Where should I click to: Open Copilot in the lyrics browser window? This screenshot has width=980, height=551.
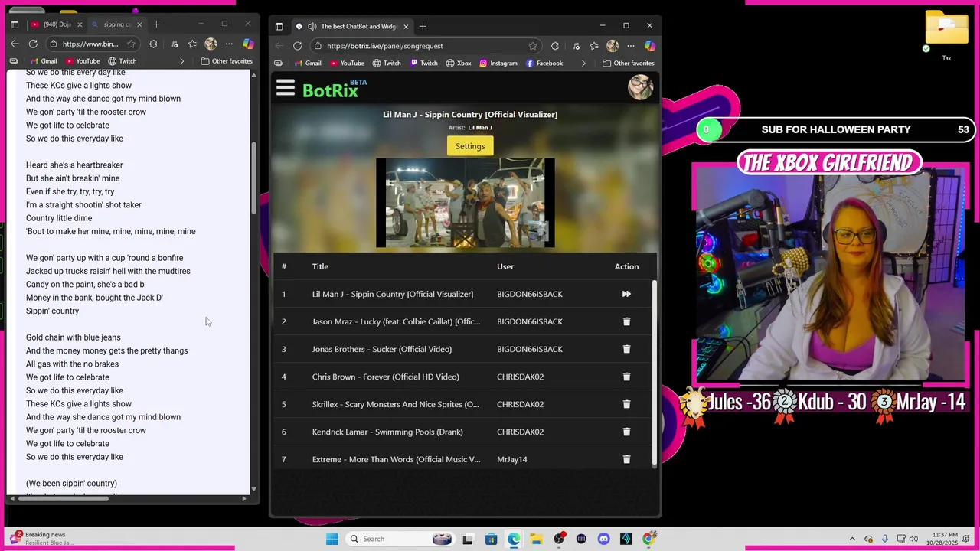pyautogui.click(x=248, y=44)
